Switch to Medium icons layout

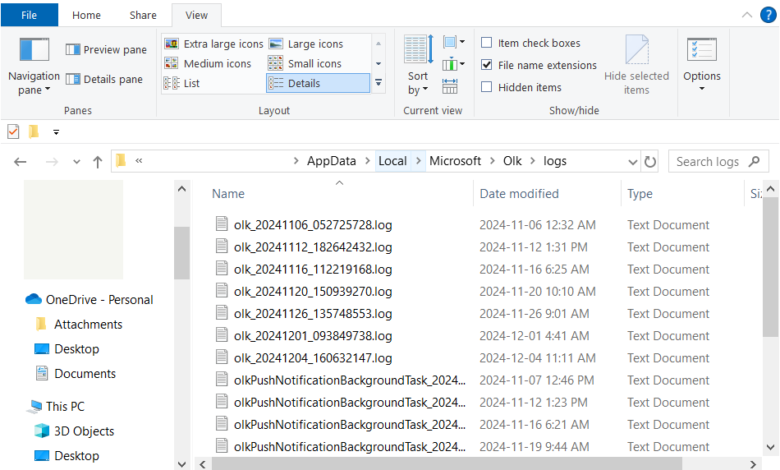click(208, 64)
